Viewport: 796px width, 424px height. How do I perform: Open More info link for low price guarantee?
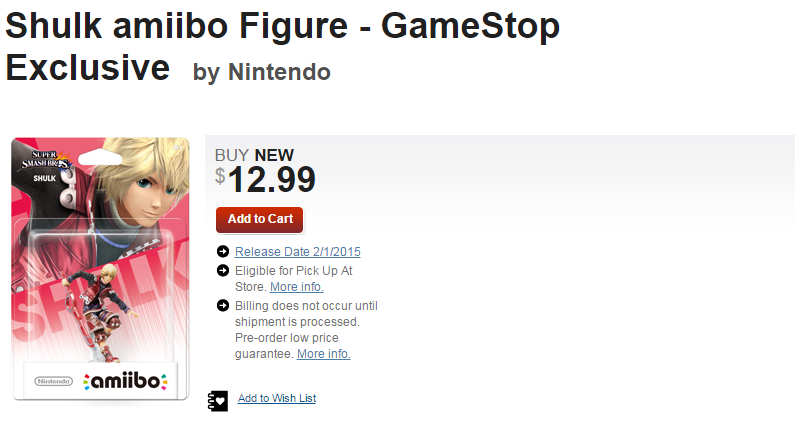[x=323, y=354]
